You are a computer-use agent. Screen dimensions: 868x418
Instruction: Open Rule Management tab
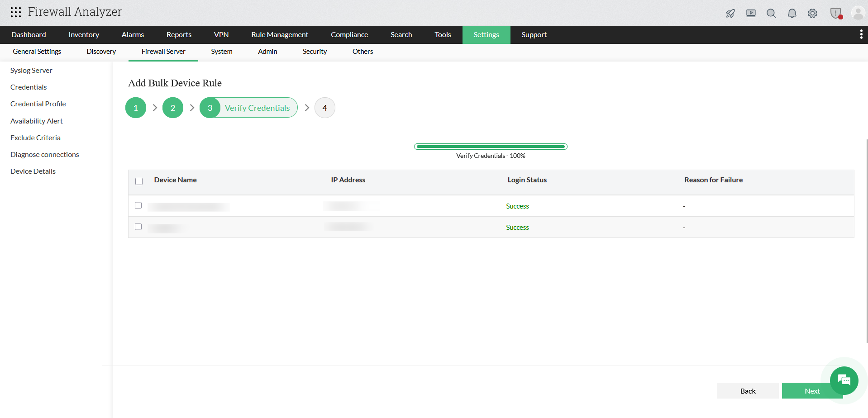(x=280, y=35)
